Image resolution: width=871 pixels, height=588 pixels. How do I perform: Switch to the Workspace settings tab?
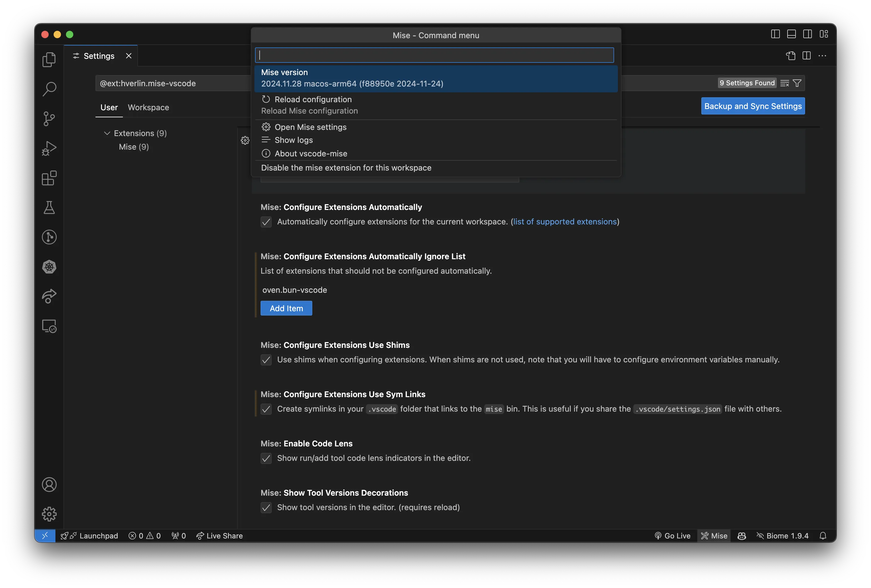point(148,107)
